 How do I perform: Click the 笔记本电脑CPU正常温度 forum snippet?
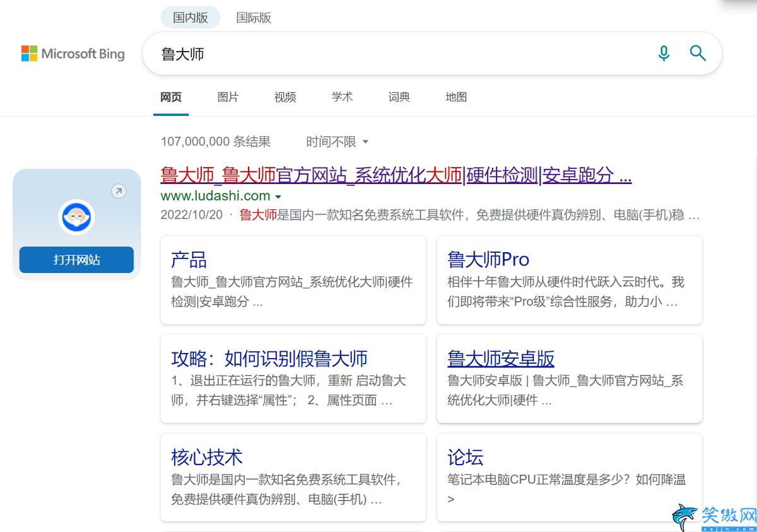(x=566, y=489)
